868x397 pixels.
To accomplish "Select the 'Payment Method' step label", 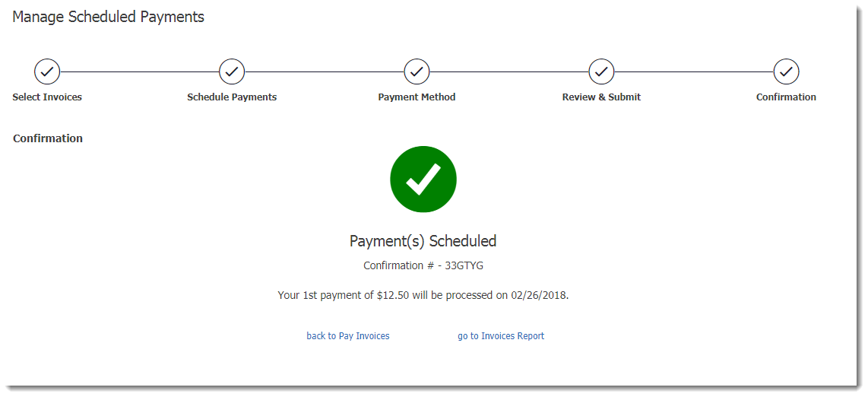I will pos(417,97).
